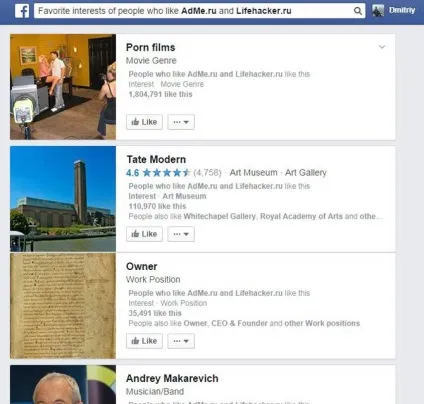Click the Dmitriy profile name
The width and height of the screenshot is (424, 404).
point(402,10)
